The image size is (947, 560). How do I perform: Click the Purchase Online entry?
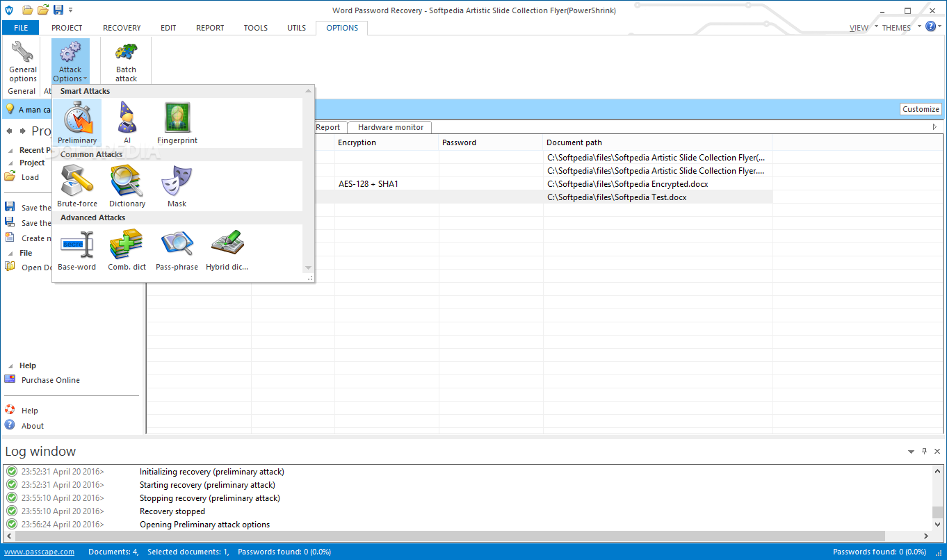51,380
